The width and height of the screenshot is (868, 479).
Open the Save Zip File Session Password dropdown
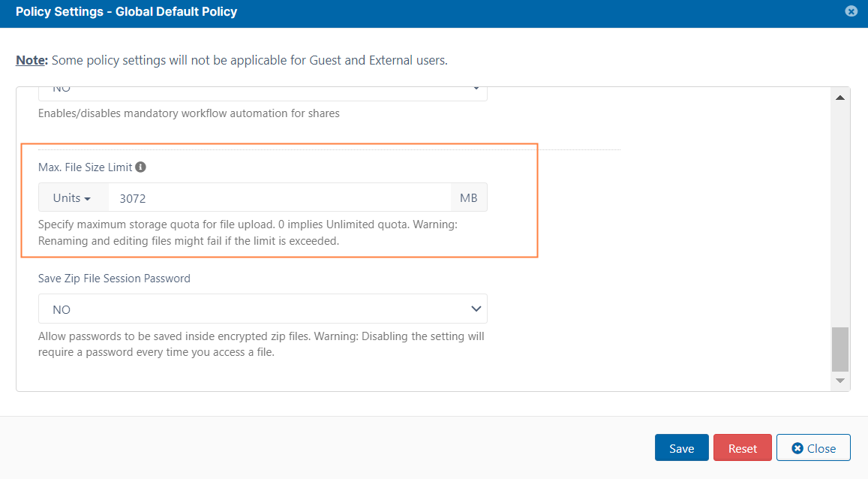(263, 309)
